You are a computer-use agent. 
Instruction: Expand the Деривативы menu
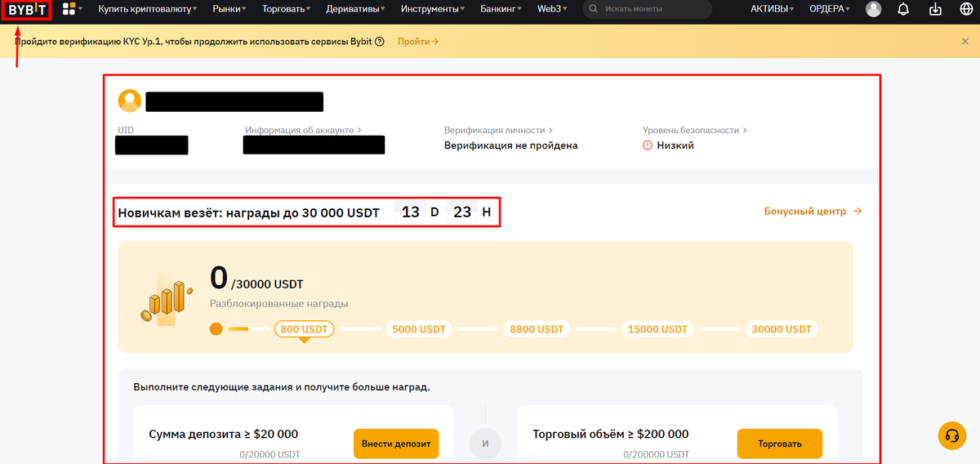click(357, 10)
